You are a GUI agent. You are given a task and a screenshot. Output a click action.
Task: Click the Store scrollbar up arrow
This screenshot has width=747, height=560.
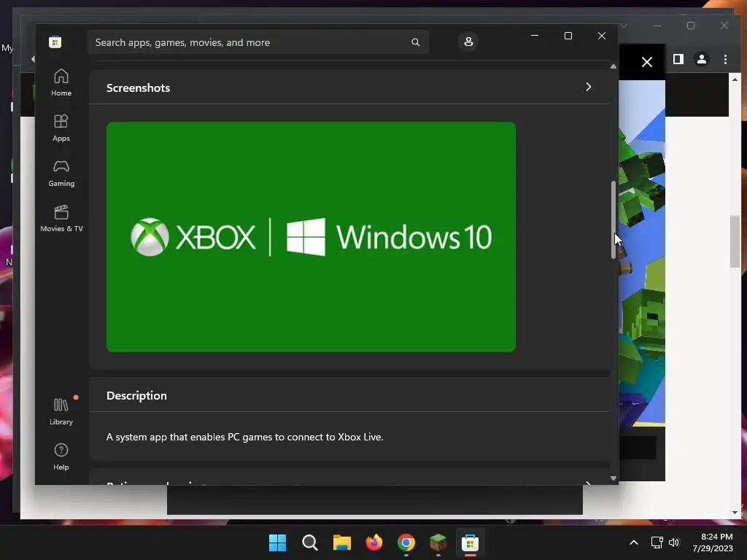(613, 66)
